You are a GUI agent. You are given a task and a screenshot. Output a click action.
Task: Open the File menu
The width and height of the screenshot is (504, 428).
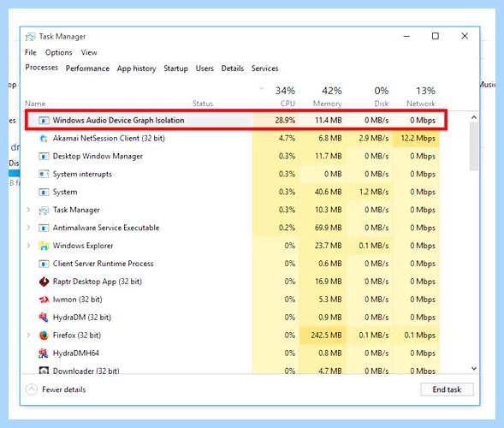click(31, 52)
